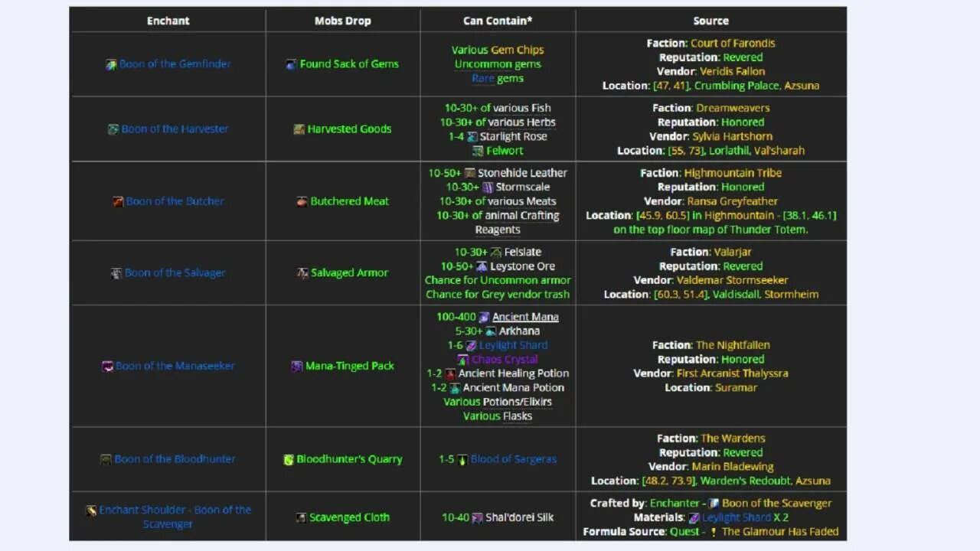Select the Source column header

pos(711,21)
